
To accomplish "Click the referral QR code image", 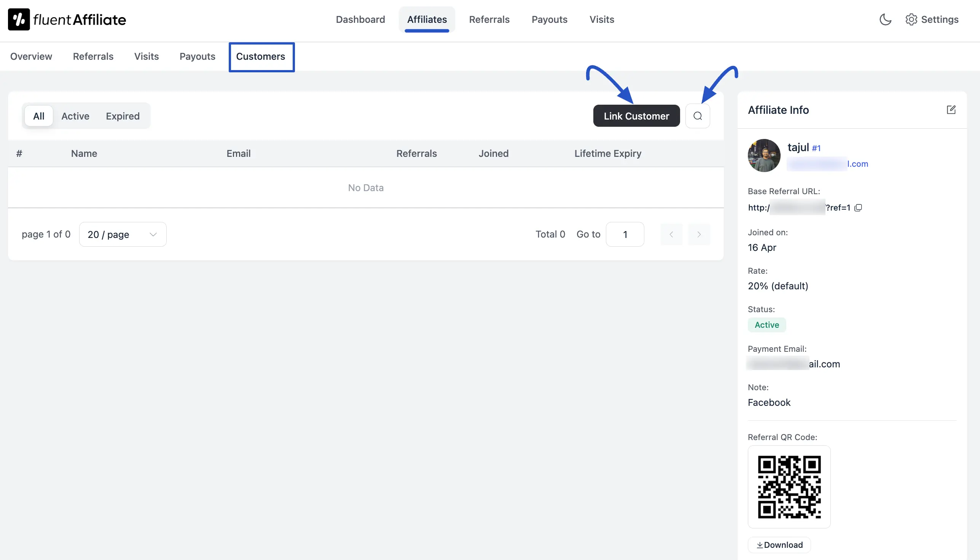I will (789, 487).
